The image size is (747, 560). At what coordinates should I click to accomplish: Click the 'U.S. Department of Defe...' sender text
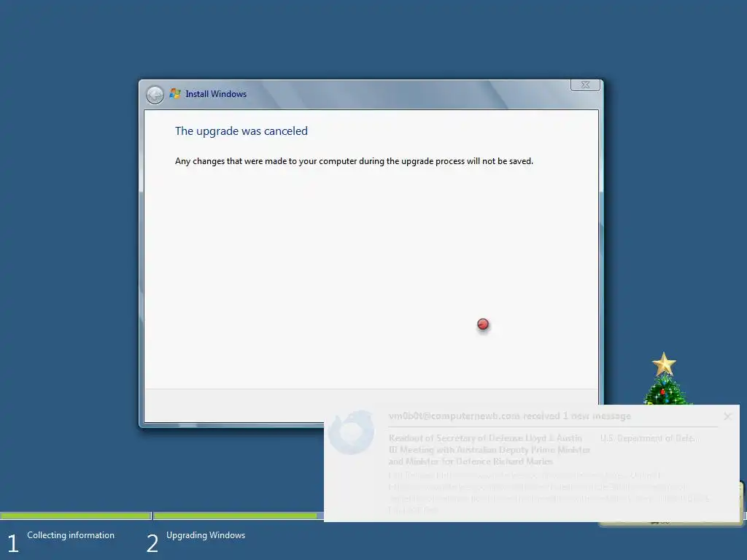pos(648,438)
